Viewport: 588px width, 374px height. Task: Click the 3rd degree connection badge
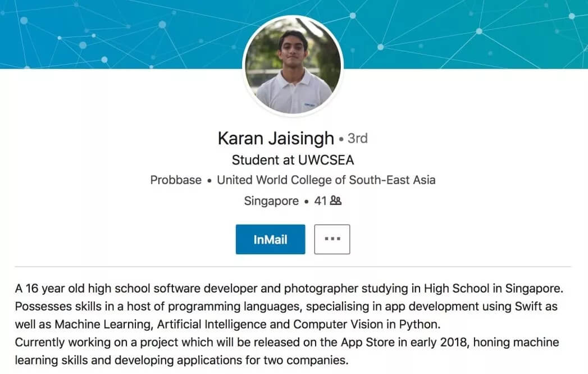tap(357, 138)
